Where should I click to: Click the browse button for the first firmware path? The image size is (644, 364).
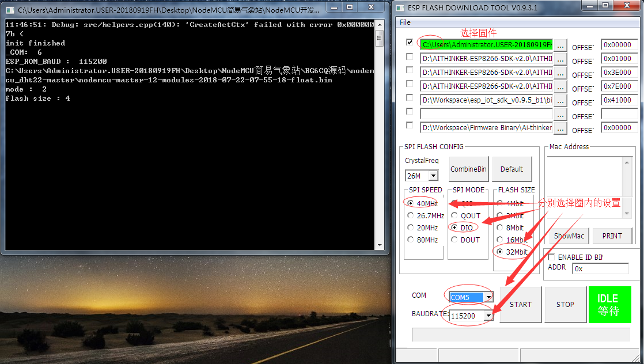point(560,45)
